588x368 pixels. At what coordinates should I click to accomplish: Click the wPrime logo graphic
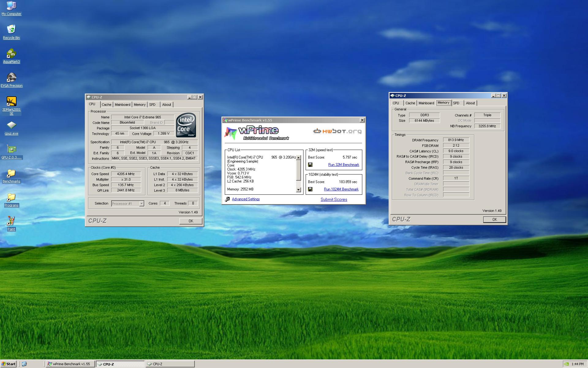point(257,133)
